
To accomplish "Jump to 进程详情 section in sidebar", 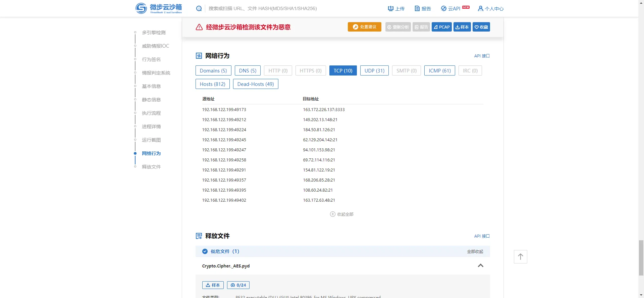I will tap(151, 127).
